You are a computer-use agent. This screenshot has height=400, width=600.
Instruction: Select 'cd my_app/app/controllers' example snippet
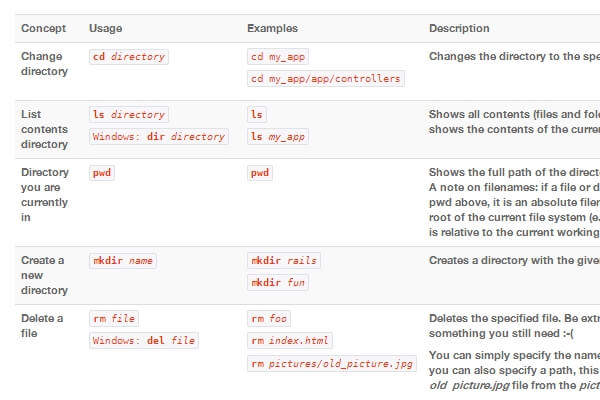coord(325,78)
